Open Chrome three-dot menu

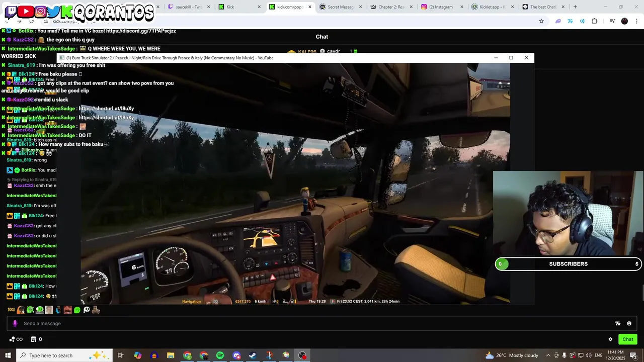coord(636,21)
